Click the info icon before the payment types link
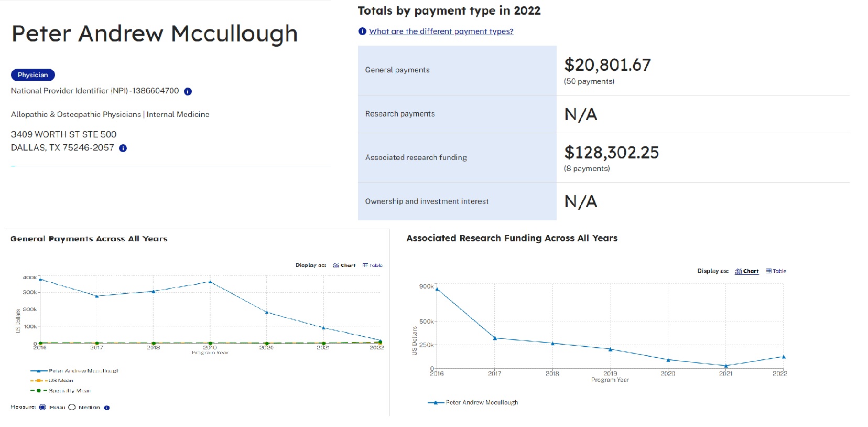Image resolution: width=868 pixels, height=427 pixels. click(362, 31)
